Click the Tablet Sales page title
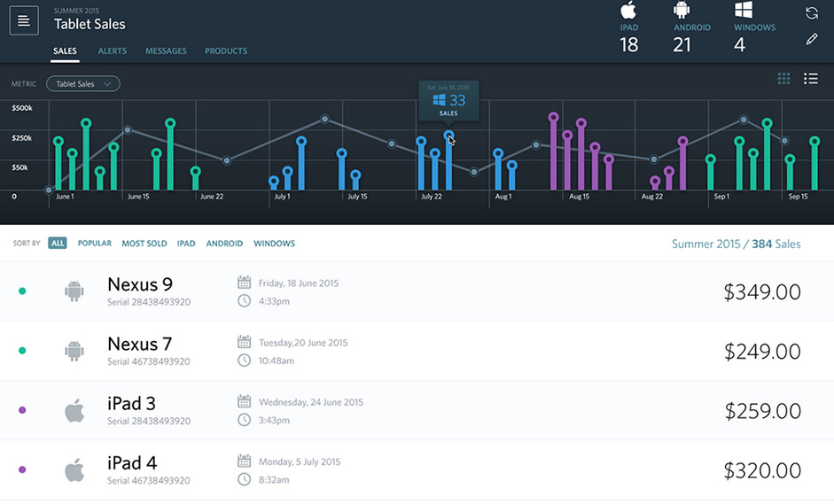 point(90,24)
